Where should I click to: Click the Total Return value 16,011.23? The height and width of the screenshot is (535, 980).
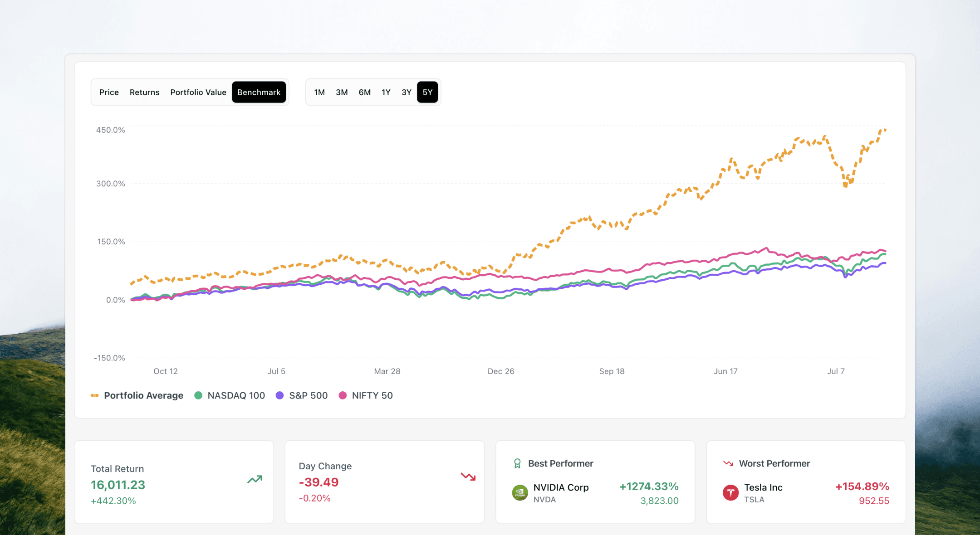(x=118, y=485)
